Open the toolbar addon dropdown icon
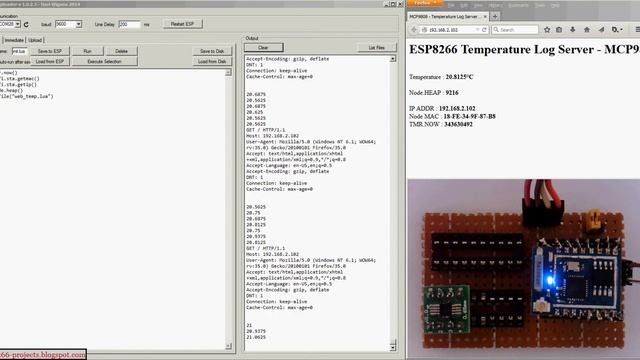 (x=617, y=29)
